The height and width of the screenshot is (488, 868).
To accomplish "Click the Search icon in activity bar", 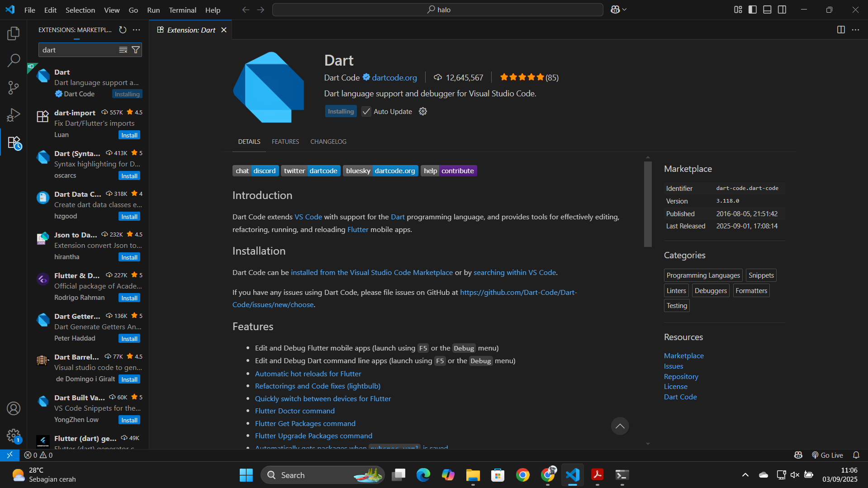I will click(x=14, y=60).
